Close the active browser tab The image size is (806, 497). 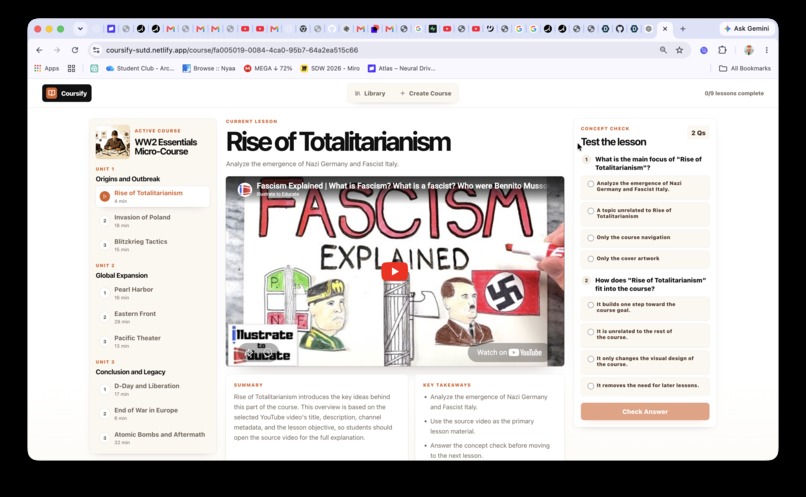[665, 29]
